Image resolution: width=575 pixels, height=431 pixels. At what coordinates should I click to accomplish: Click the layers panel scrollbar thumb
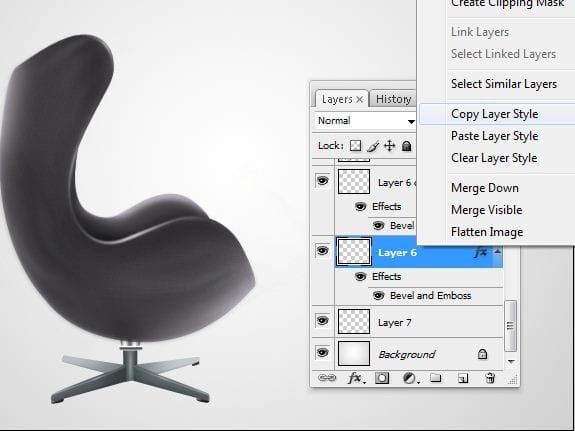(510, 326)
